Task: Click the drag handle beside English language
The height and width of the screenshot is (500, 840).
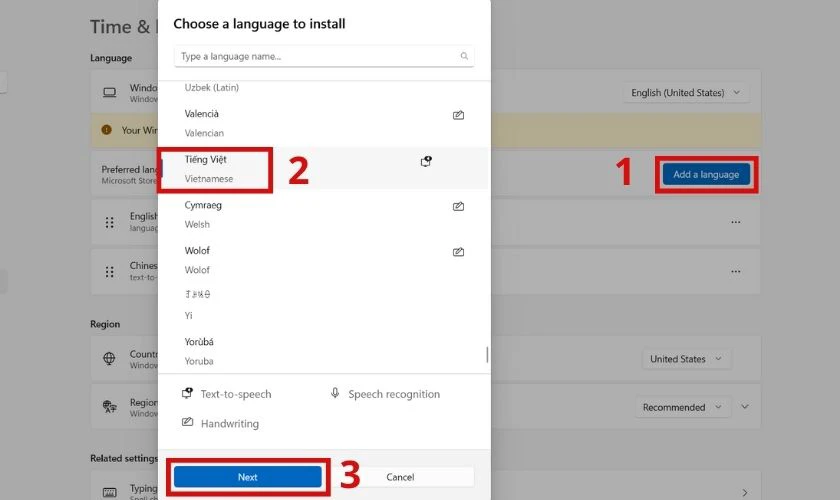Action: point(109,222)
